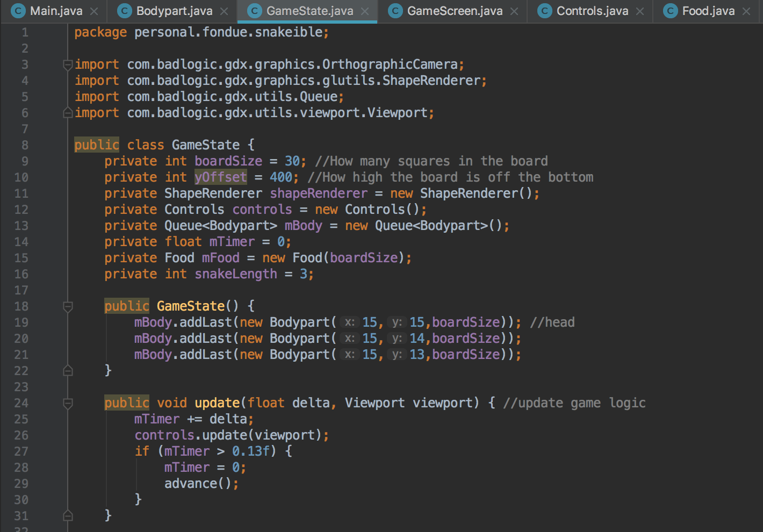
Task: Click the class icon on the GameState.java tab
Action: click(x=255, y=11)
